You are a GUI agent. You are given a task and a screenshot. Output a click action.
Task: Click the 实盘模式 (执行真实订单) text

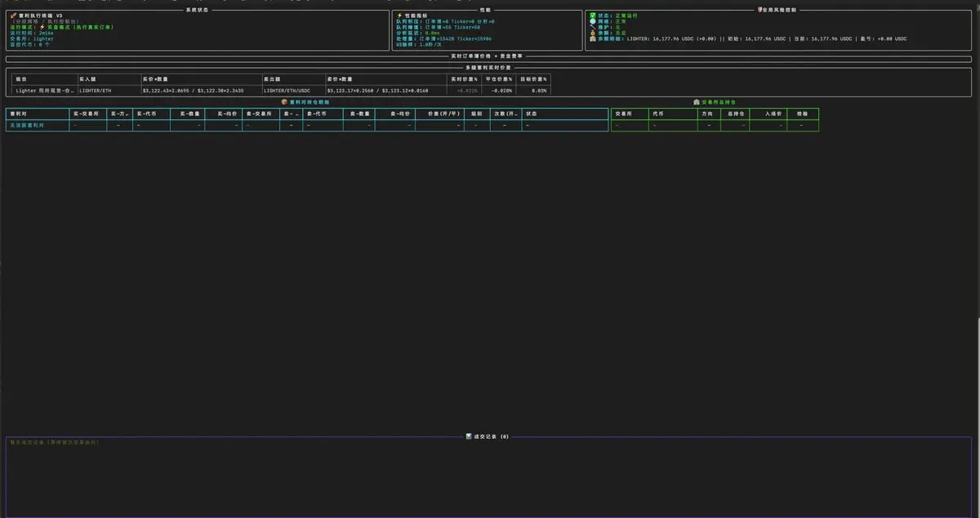click(80, 27)
